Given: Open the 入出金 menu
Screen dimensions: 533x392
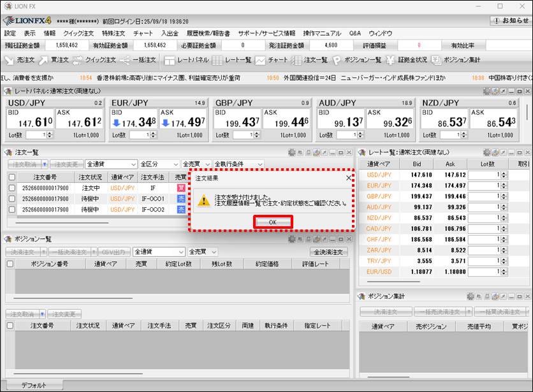Looking at the screenshot, I should coord(170,33).
